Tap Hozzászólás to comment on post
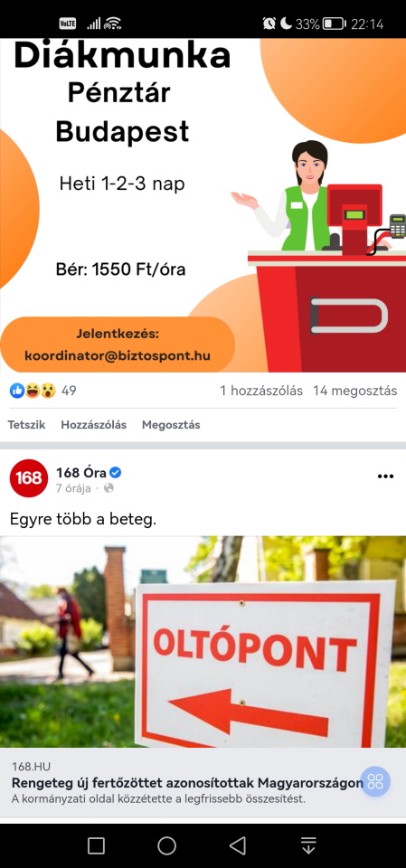Screen dimensions: 406x868 [x=94, y=425]
